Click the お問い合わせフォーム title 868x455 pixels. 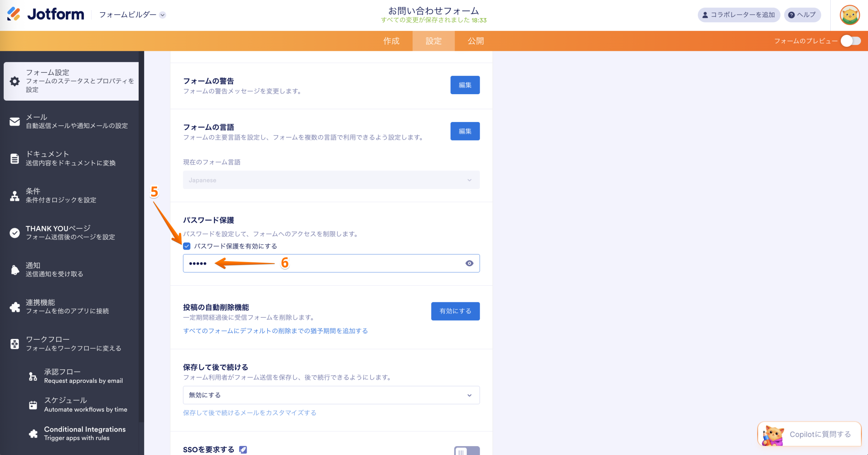pyautogui.click(x=433, y=11)
